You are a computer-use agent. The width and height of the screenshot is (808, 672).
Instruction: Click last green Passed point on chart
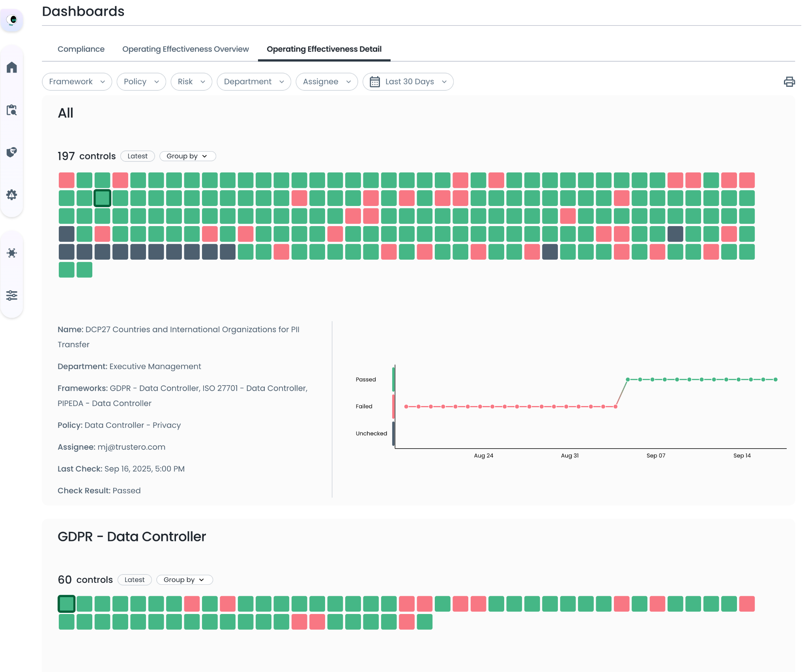pyautogui.click(x=775, y=380)
